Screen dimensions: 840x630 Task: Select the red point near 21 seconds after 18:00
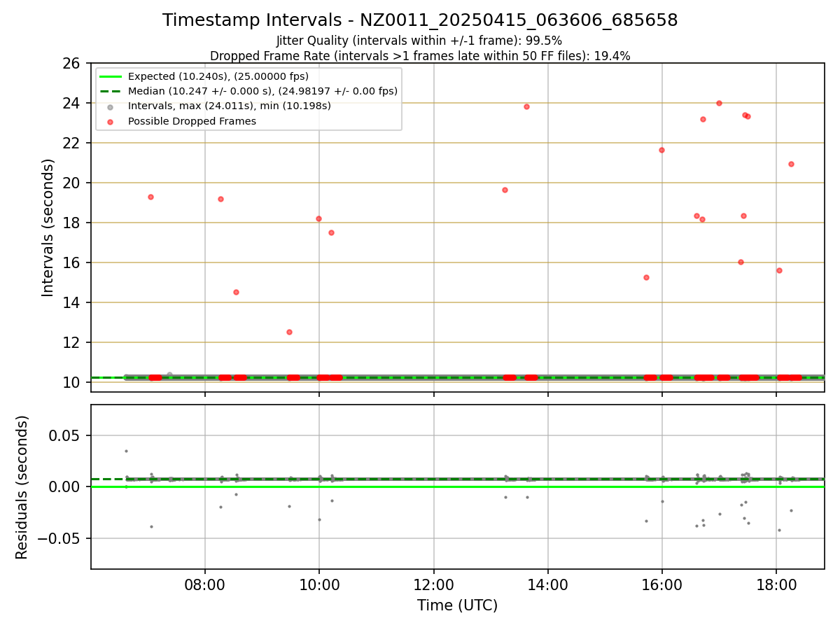[x=791, y=164]
